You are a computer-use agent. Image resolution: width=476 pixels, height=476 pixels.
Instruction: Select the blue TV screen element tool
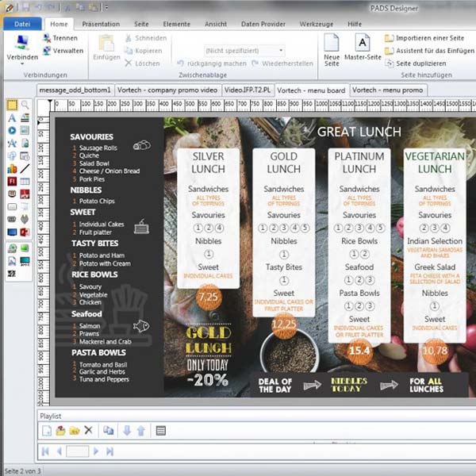point(12,232)
